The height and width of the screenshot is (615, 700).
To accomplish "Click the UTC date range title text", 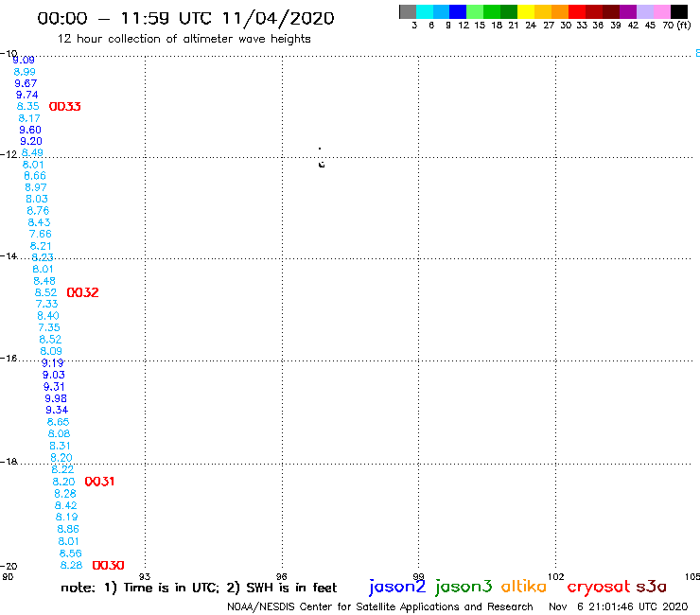I will click(185, 18).
